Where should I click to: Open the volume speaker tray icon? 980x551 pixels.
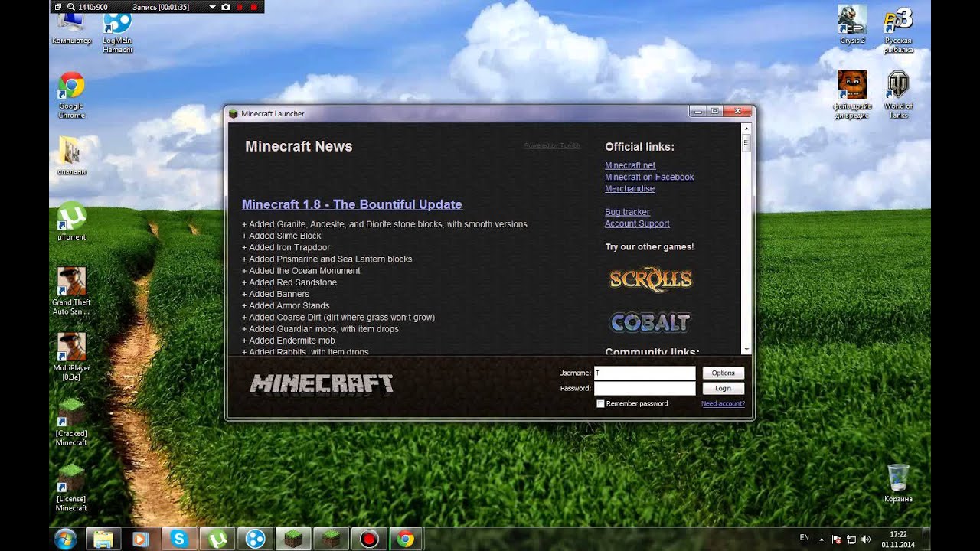(x=865, y=539)
